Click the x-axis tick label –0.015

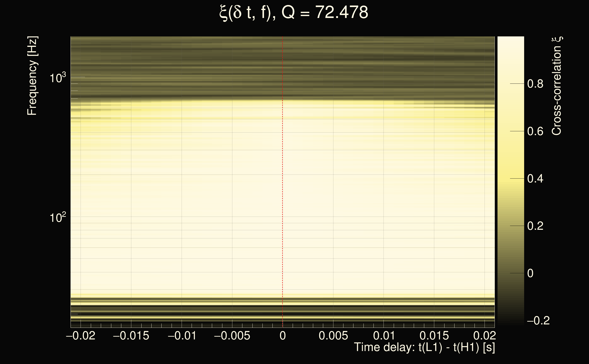tap(131, 336)
